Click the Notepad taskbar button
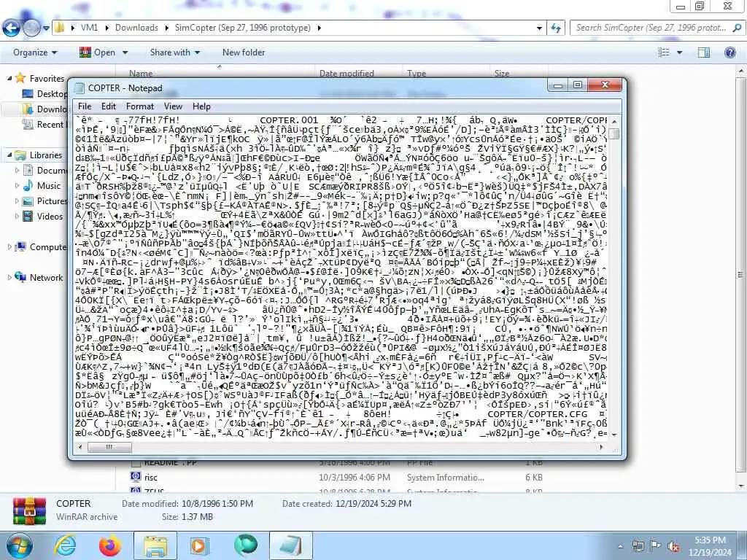Viewport: 747px width, 560px height. tap(290, 545)
